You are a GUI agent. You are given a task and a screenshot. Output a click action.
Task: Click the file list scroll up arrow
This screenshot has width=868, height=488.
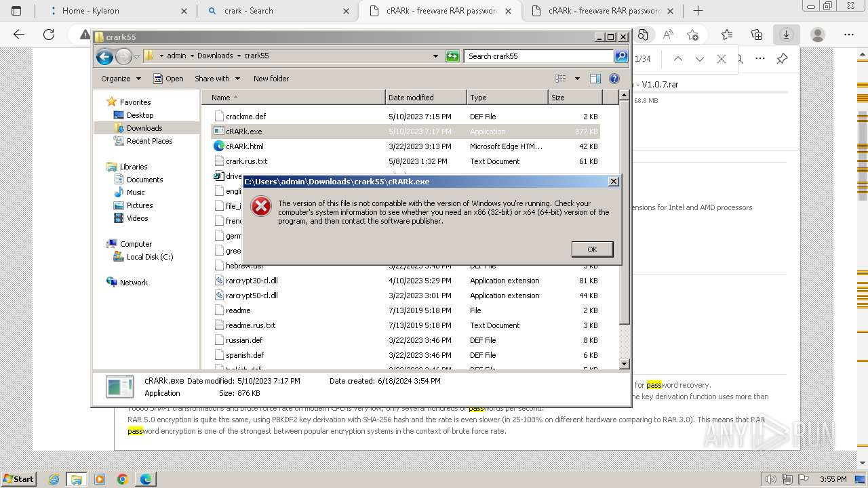pyautogui.click(x=625, y=96)
